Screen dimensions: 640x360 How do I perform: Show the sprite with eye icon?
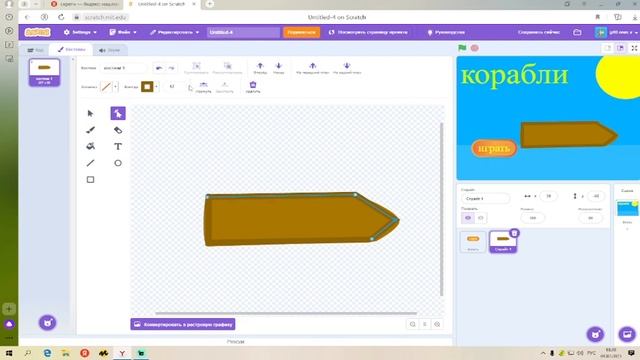(x=468, y=218)
